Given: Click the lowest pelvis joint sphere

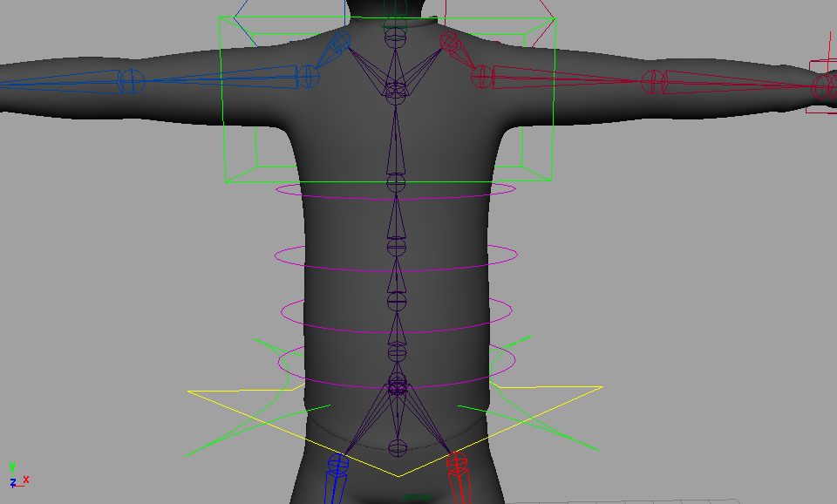Looking at the screenshot, I should pyautogui.click(x=396, y=449).
